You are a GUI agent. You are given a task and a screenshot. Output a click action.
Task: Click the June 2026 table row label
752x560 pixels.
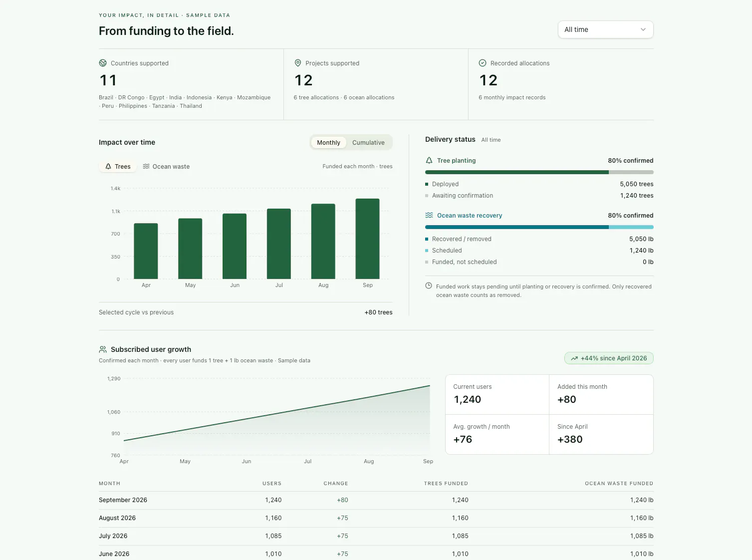point(114,554)
